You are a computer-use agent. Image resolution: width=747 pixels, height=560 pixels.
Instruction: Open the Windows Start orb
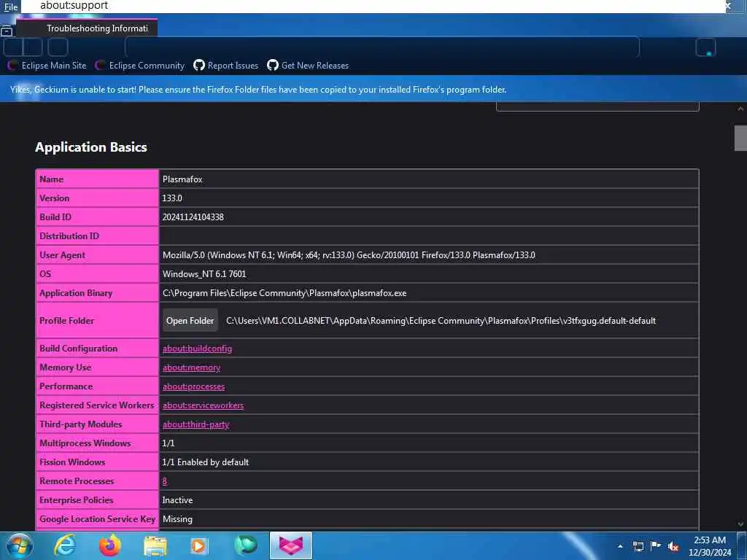coord(20,545)
